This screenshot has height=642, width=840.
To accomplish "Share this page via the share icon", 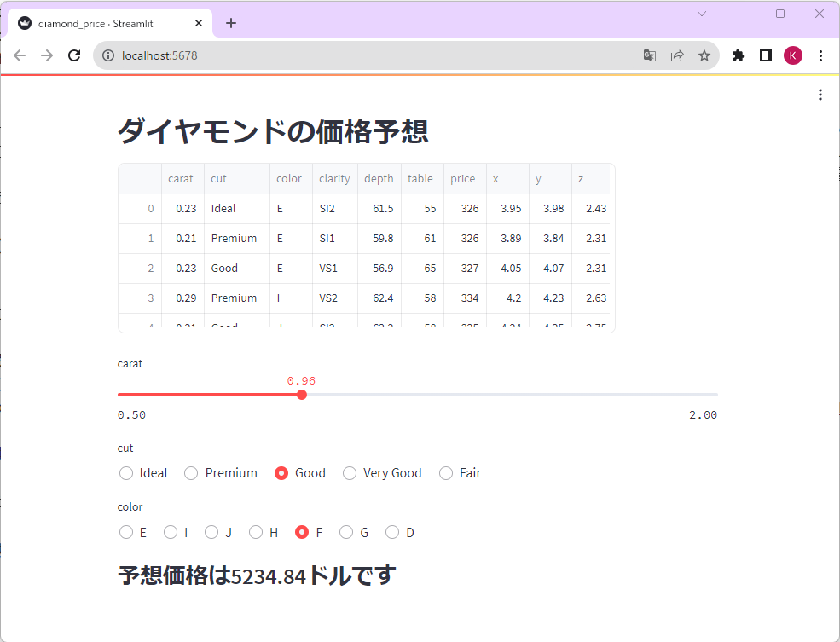I will pos(677,55).
